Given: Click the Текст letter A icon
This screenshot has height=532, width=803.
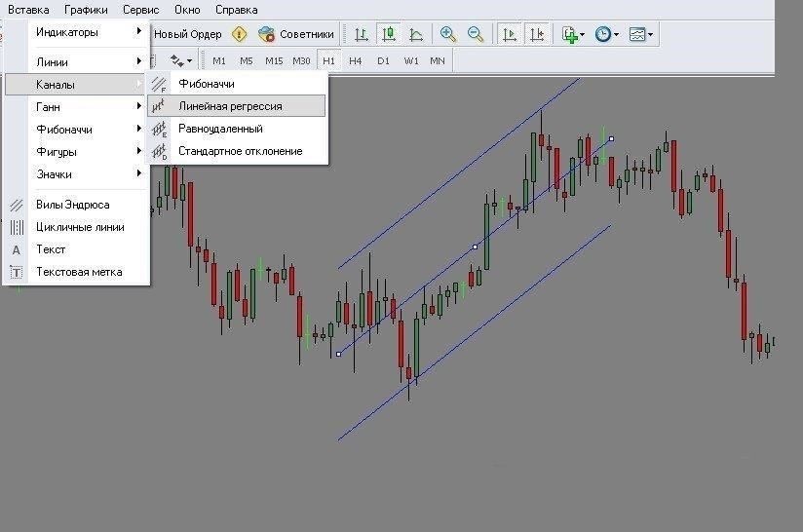Looking at the screenshot, I should pyautogui.click(x=17, y=249).
